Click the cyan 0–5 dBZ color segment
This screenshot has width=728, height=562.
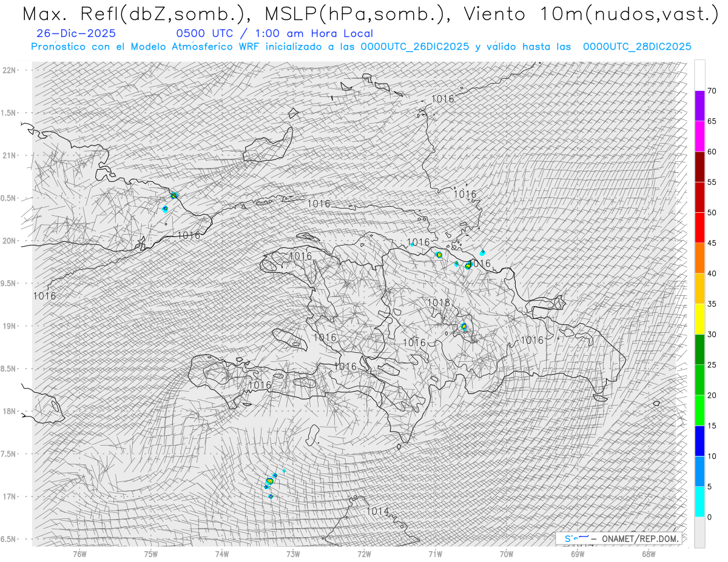click(699, 502)
